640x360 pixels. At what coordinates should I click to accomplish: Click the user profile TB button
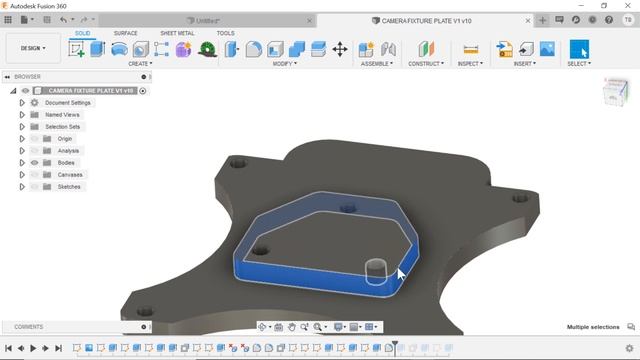628,20
